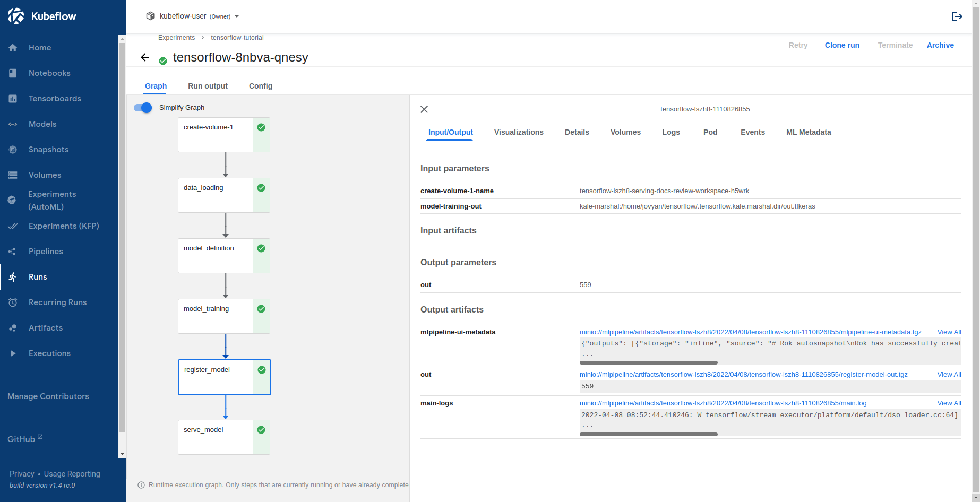Select the register_model graph node
Image resolution: width=980 pixels, height=502 pixels.
[225, 377]
